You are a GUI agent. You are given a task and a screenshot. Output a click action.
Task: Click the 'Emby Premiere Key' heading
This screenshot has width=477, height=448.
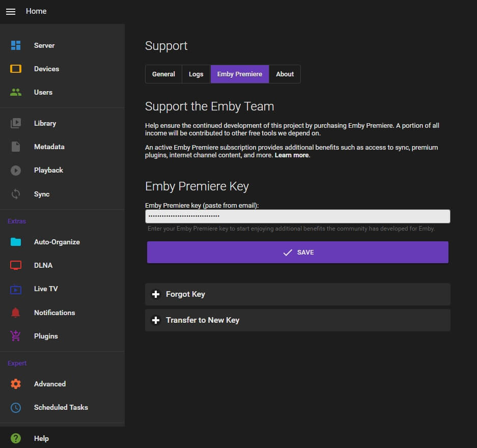click(x=197, y=186)
